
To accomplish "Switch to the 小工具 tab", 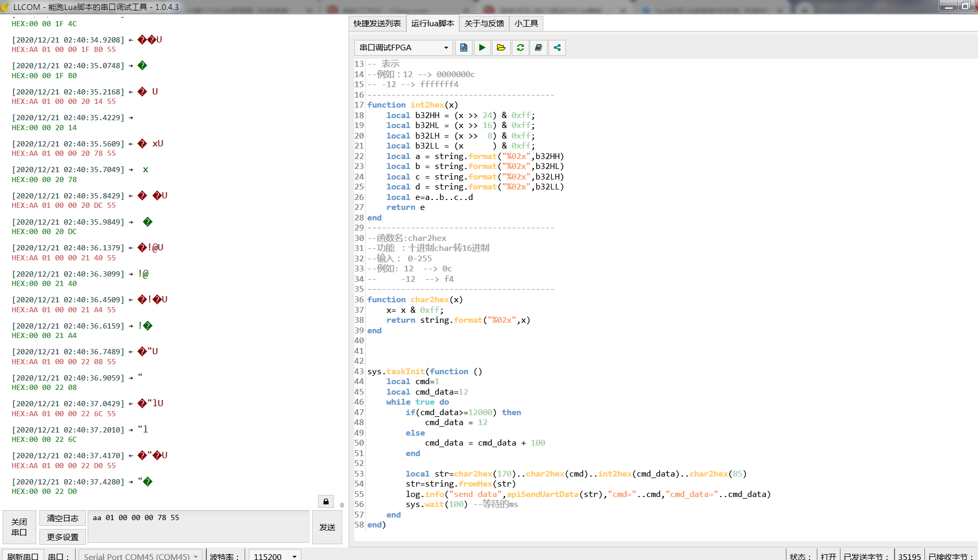I will [526, 23].
